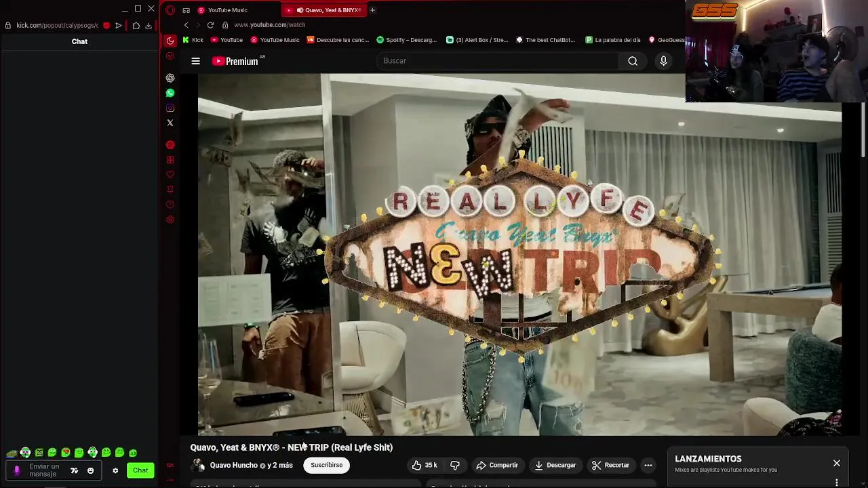Screen dimensions: 868x488
Task: Open the Alert Box / Stre... bookmark
Action: click(477, 40)
